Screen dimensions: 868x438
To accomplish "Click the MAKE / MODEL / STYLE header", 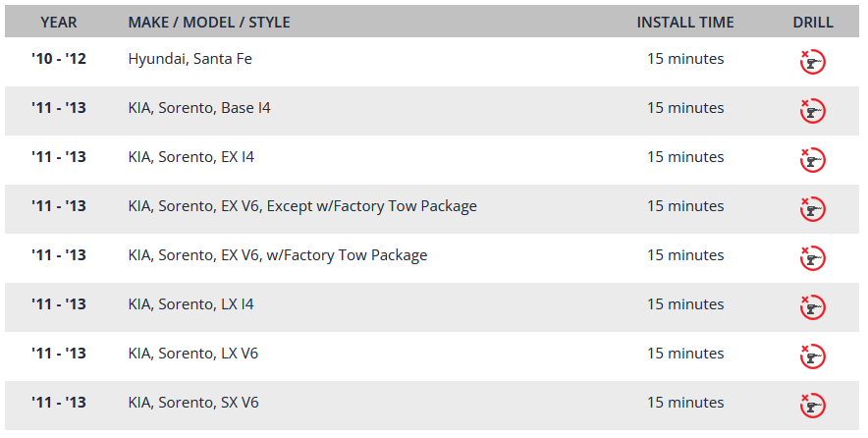I will tap(208, 22).
